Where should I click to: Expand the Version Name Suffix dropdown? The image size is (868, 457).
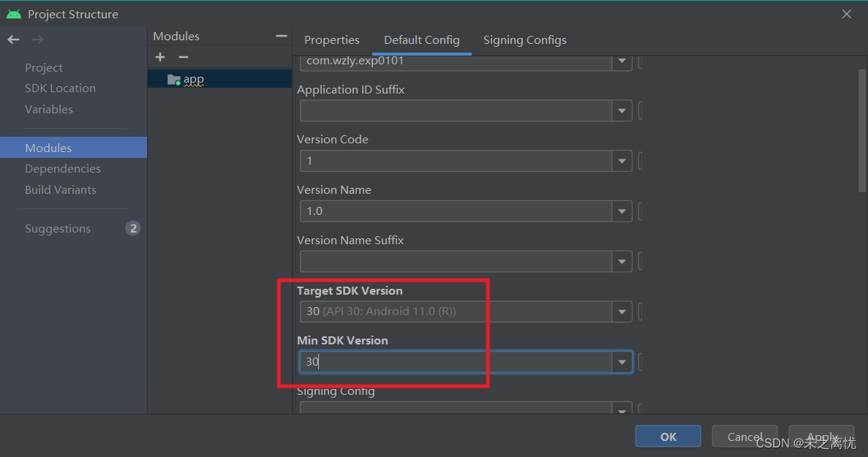[x=622, y=262]
